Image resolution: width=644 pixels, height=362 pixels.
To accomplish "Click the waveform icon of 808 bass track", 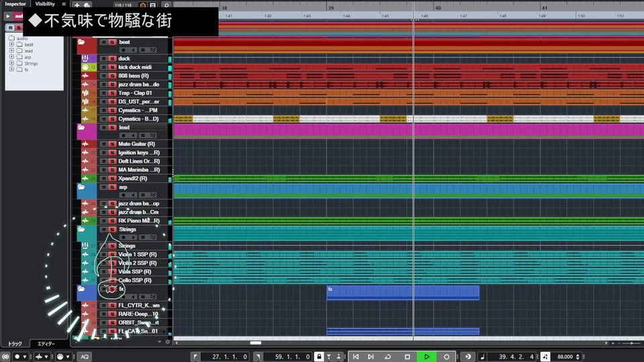I will [x=85, y=76].
